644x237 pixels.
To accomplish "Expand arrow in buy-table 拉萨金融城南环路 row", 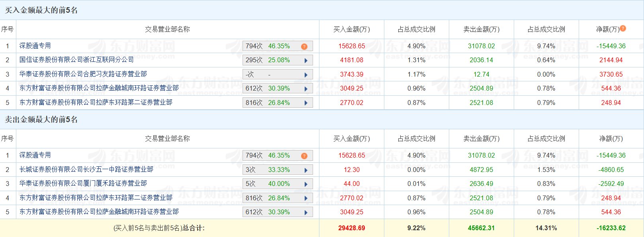I will [306, 89].
